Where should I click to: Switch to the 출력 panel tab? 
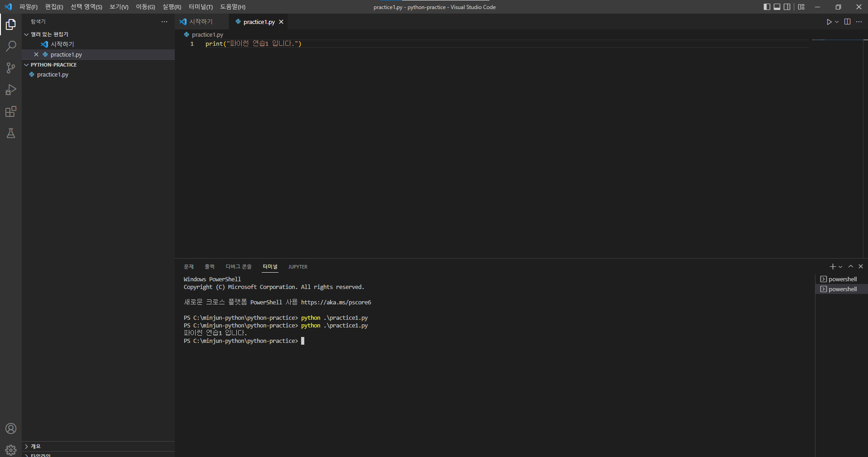210,267
